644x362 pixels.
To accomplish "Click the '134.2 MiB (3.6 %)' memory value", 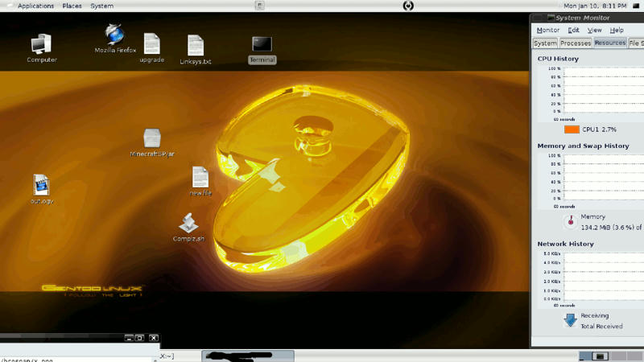I will pyautogui.click(x=607, y=227).
